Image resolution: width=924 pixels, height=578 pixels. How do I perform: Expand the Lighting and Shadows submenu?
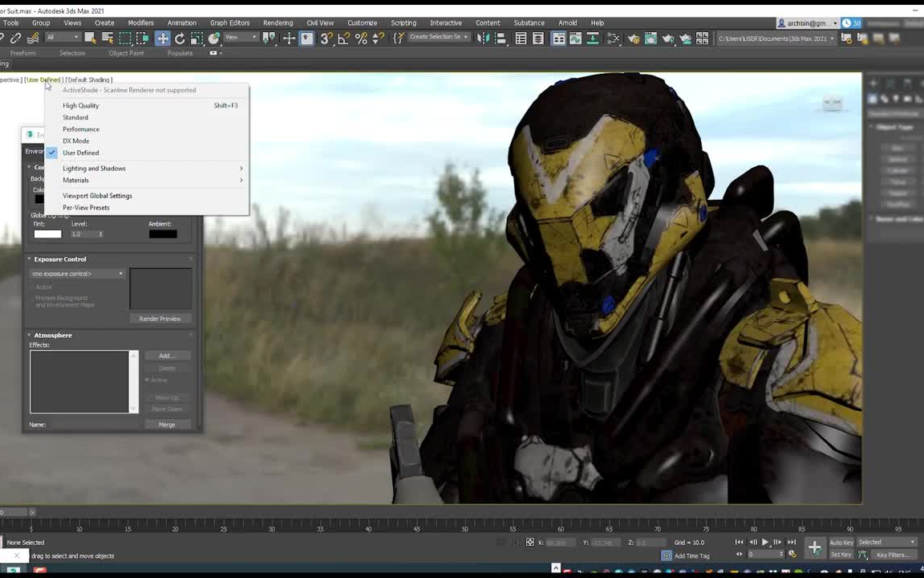tap(94, 168)
